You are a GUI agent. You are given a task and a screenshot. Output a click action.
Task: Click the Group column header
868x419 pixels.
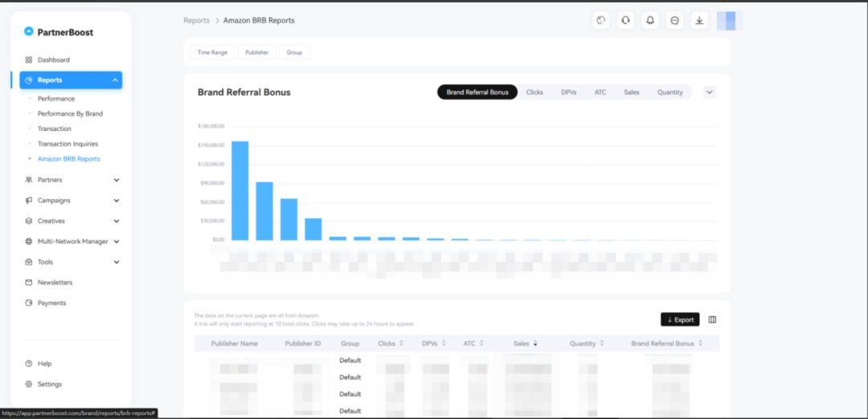click(350, 343)
